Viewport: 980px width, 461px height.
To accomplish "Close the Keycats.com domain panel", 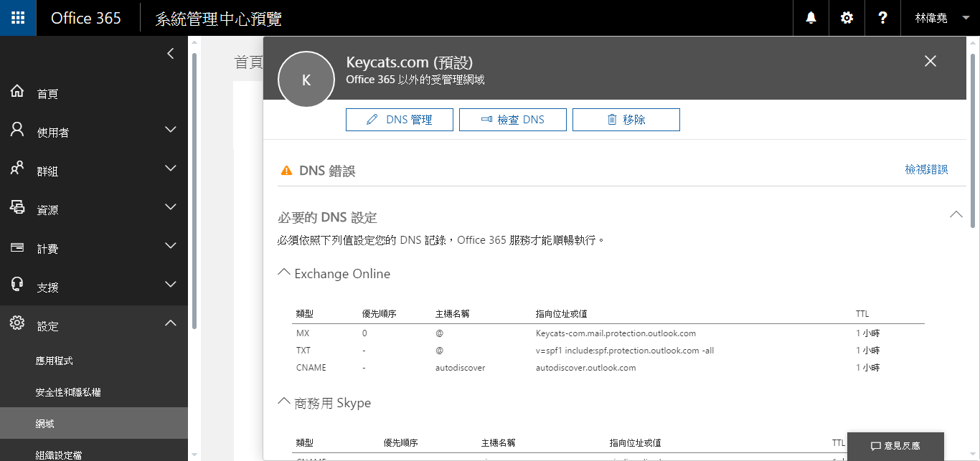I will point(930,61).
